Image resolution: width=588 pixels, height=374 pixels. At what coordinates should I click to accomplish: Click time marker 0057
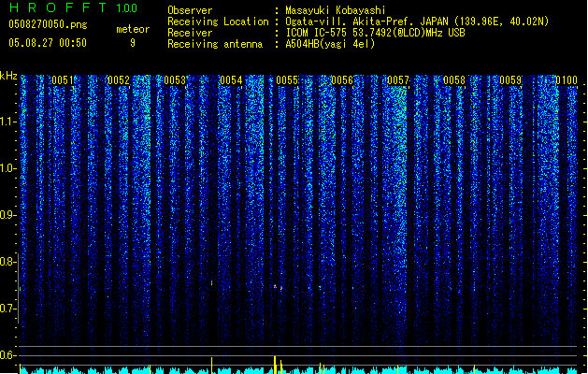tap(398, 80)
